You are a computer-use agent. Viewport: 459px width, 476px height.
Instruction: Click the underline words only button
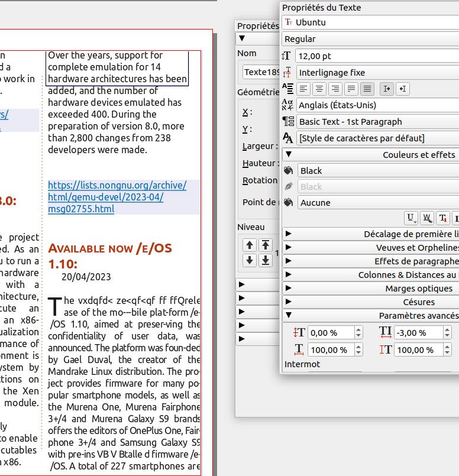coord(427,218)
